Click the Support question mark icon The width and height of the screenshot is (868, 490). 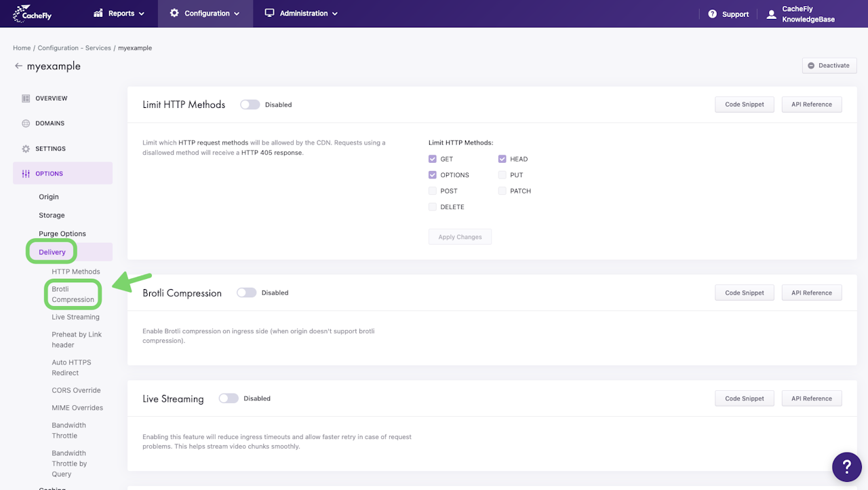[712, 14]
